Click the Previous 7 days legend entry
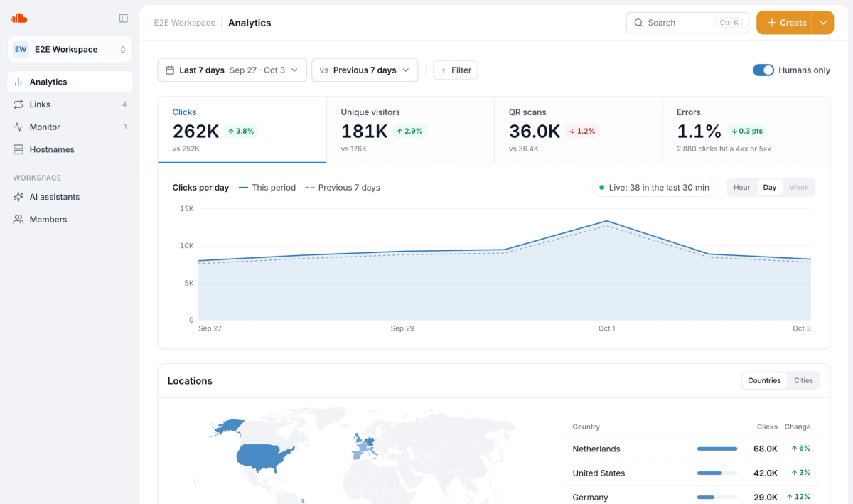The image size is (853, 504). 342,188
